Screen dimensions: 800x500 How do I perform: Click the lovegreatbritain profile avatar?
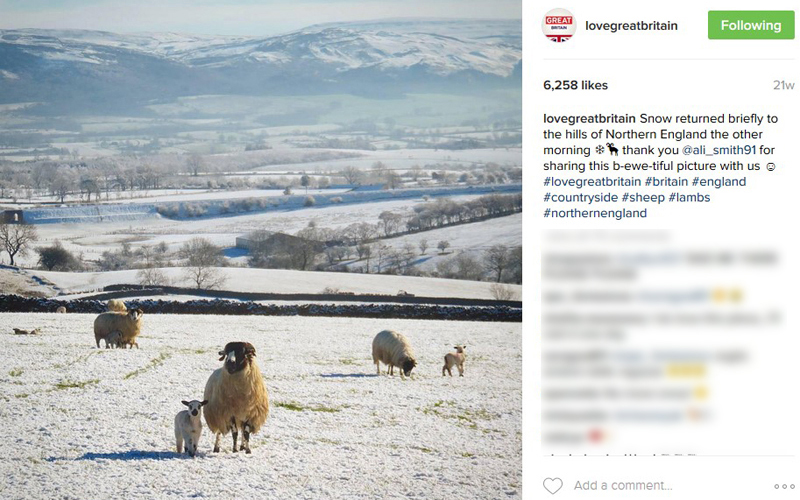(559, 25)
